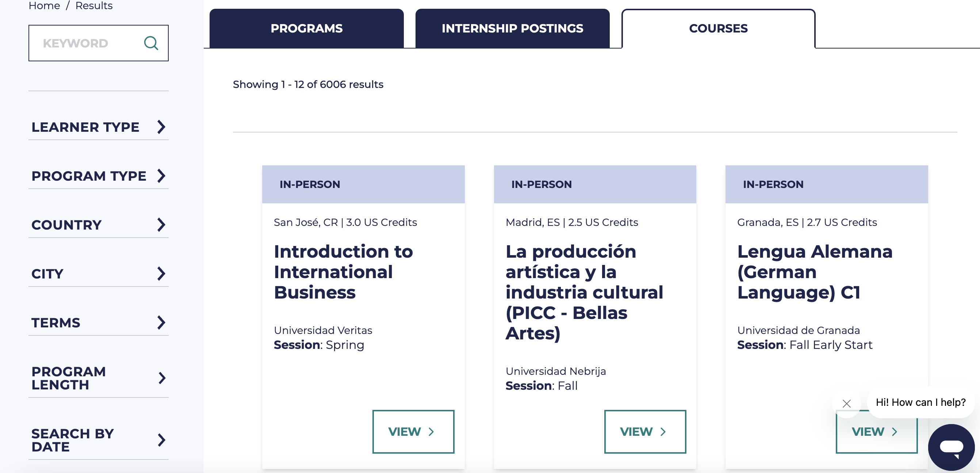Viewport: 980px width, 473px height.
Task: Switch to the Programs tab
Action: point(306,28)
